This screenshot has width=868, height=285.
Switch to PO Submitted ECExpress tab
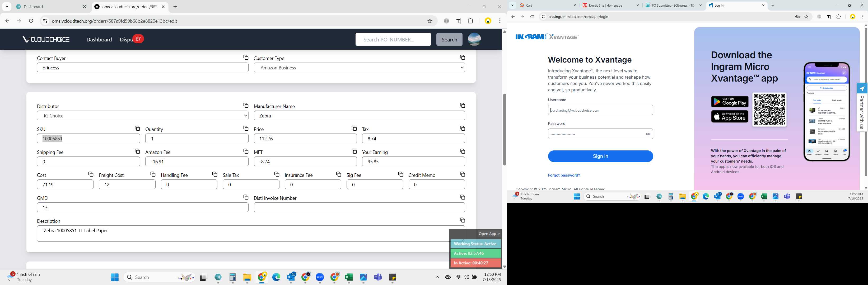(674, 5)
